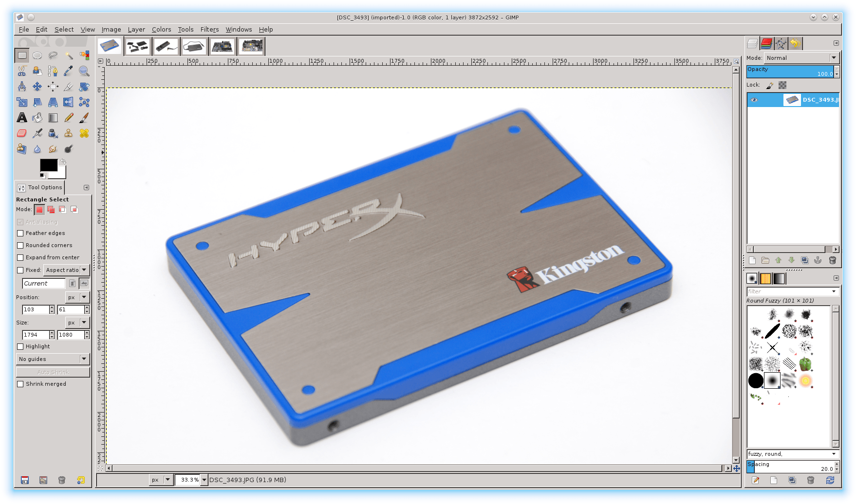
Task: Toggle Lock pixels brush icon
Action: pyautogui.click(x=770, y=85)
